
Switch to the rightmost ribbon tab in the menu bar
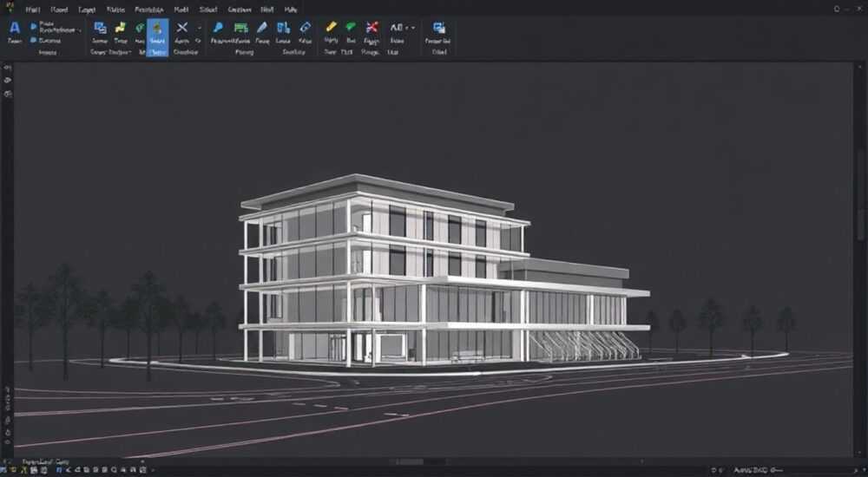291,10
